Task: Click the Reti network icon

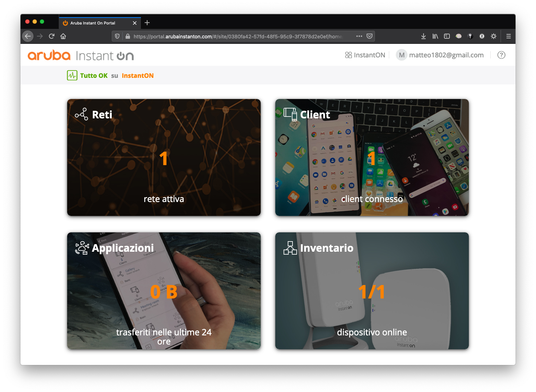Action: pos(81,114)
